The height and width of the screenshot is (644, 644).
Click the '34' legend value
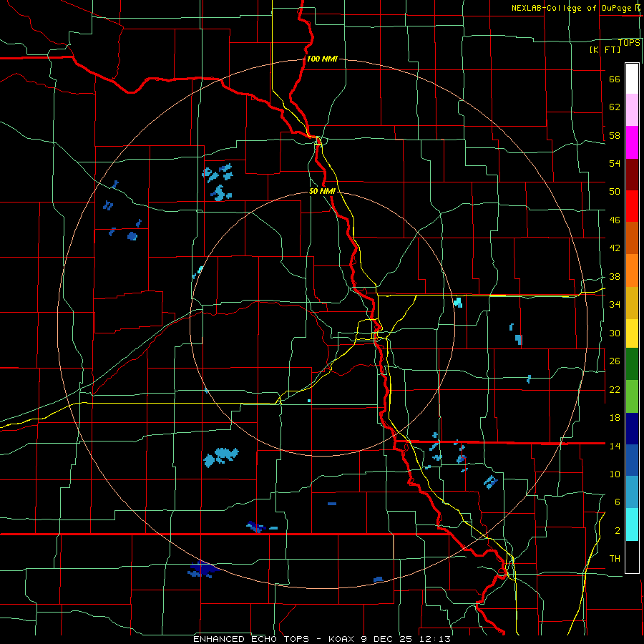pos(615,305)
